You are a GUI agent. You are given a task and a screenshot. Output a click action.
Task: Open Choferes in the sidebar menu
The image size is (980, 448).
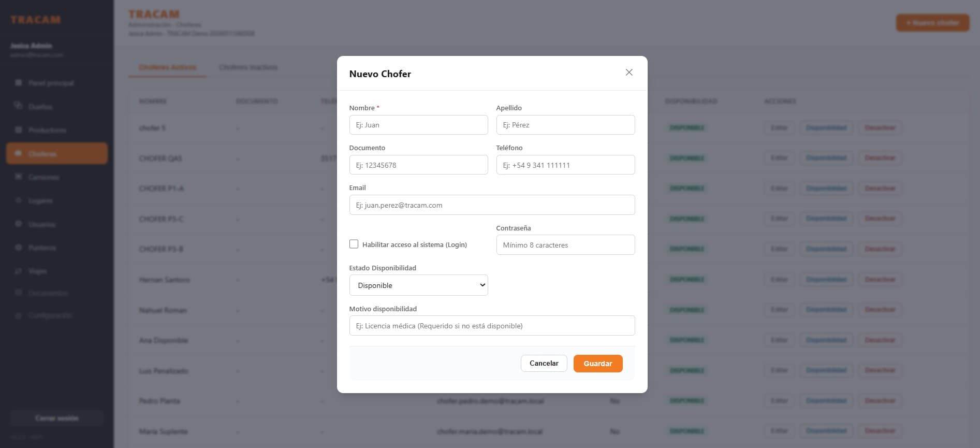(x=57, y=154)
